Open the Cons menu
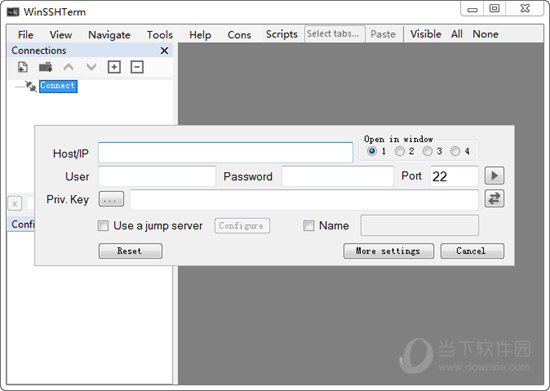The height and width of the screenshot is (391, 550). click(239, 35)
